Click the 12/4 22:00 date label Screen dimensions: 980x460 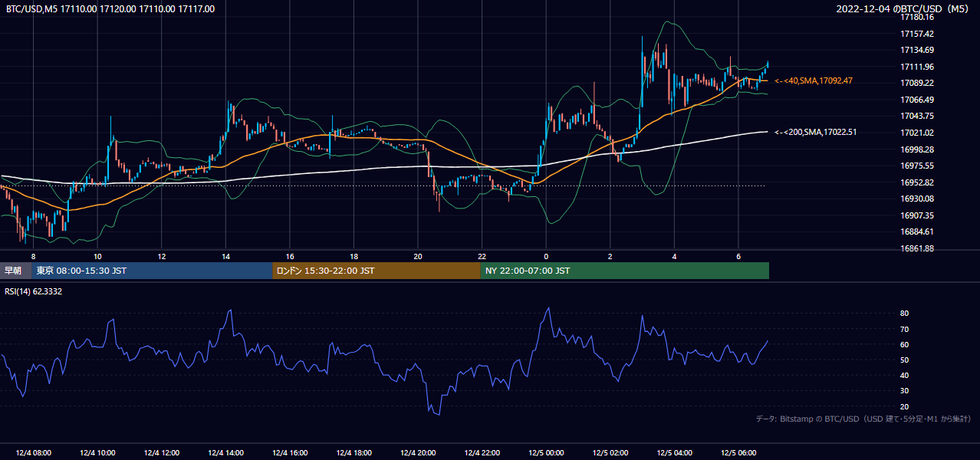click(x=482, y=453)
